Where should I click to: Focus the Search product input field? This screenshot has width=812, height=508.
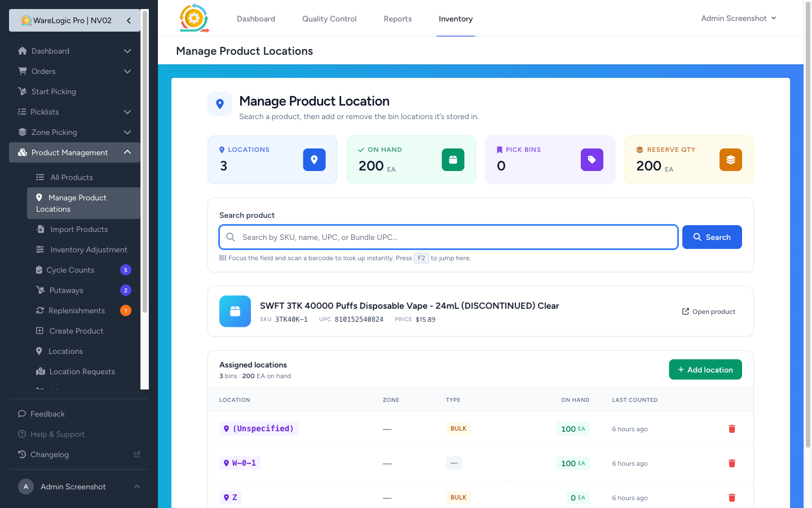coord(448,237)
